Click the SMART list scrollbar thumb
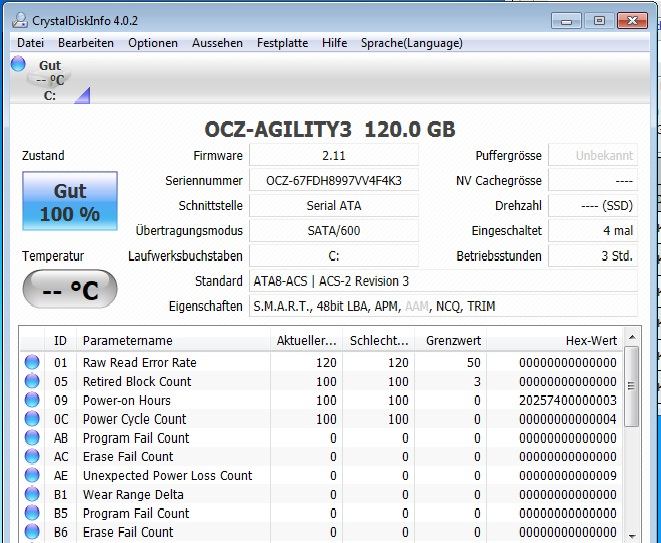Viewport: 661px width, 543px height. pos(631,387)
